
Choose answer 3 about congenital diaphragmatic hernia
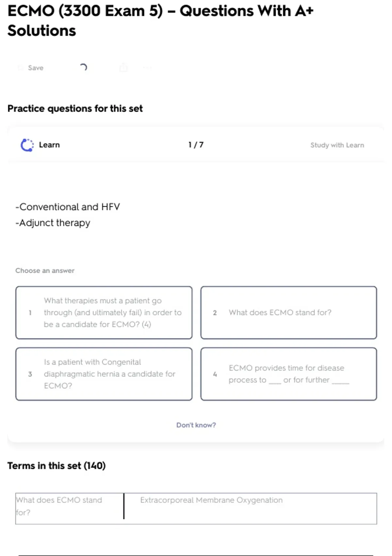point(104,374)
